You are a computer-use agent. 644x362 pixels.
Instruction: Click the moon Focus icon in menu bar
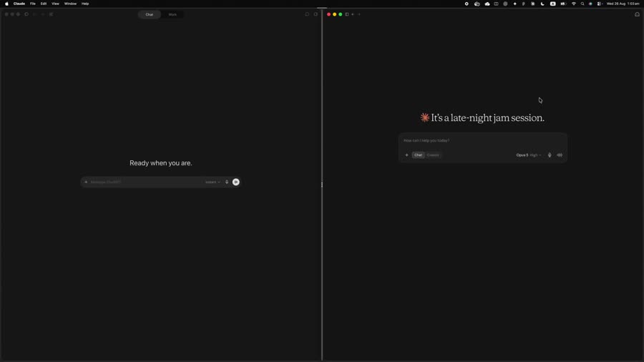tap(542, 4)
